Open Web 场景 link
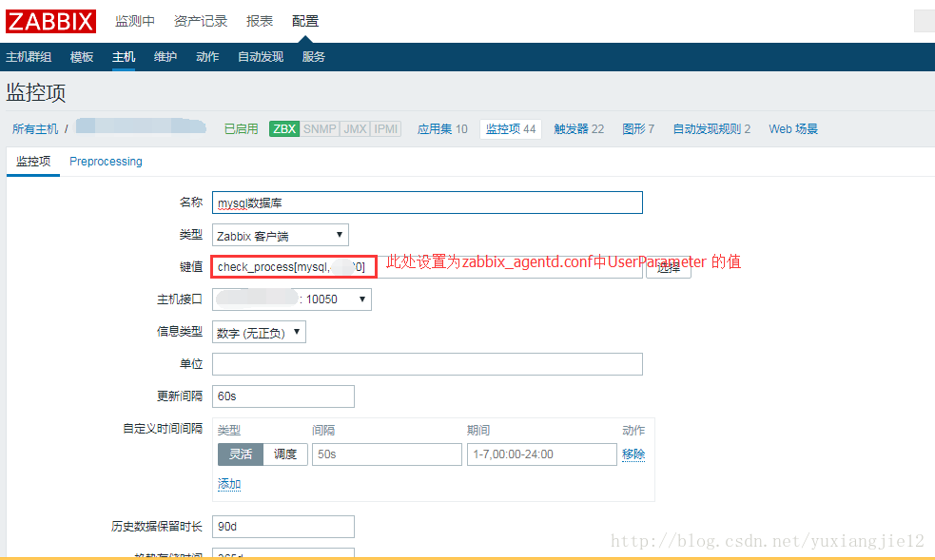Viewport: 935px width, 560px height. [x=793, y=128]
